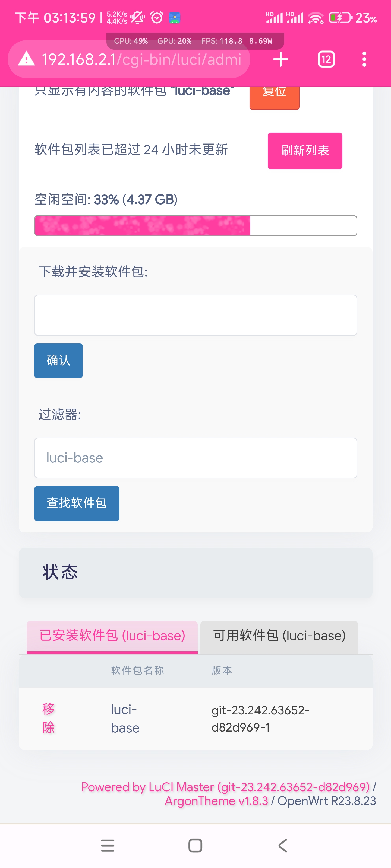
Task: Select the 已安装软件包 (luci-base) tab
Action: [x=112, y=636]
